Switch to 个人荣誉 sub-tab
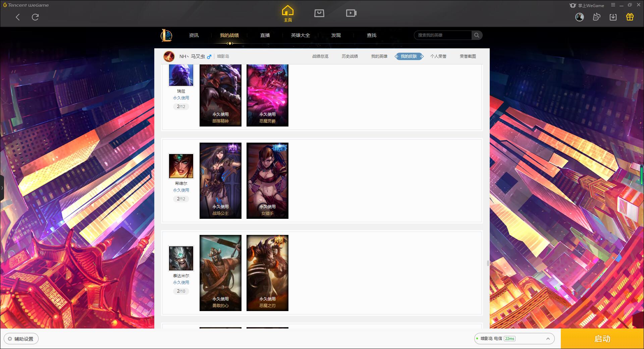This screenshot has height=349, width=644. (x=438, y=56)
